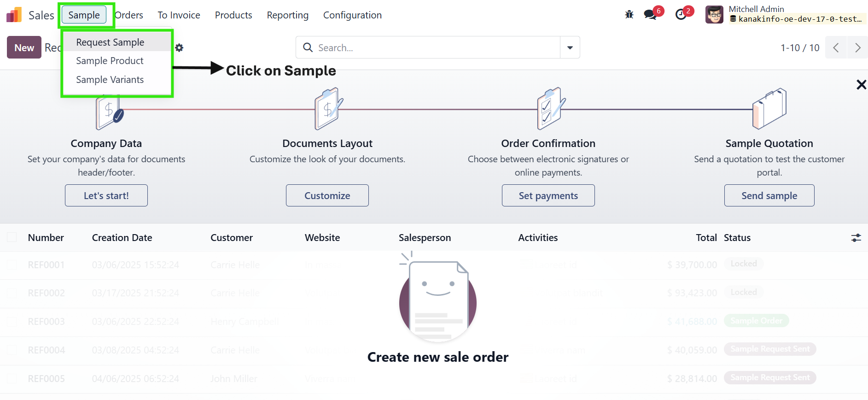Sort by Creation Date column header
The width and height of the screenshot is (868, 400).
pyautogui.click(x=122, y=238)
